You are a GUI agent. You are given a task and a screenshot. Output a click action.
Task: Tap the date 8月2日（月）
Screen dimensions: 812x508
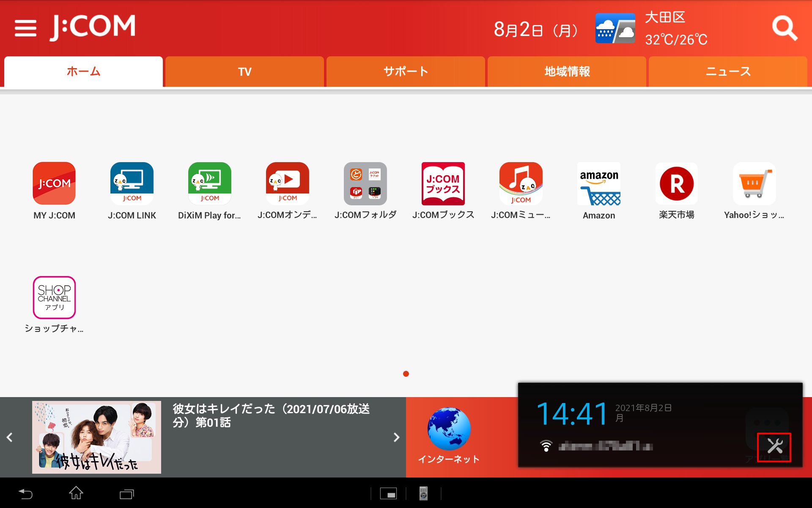535,30
